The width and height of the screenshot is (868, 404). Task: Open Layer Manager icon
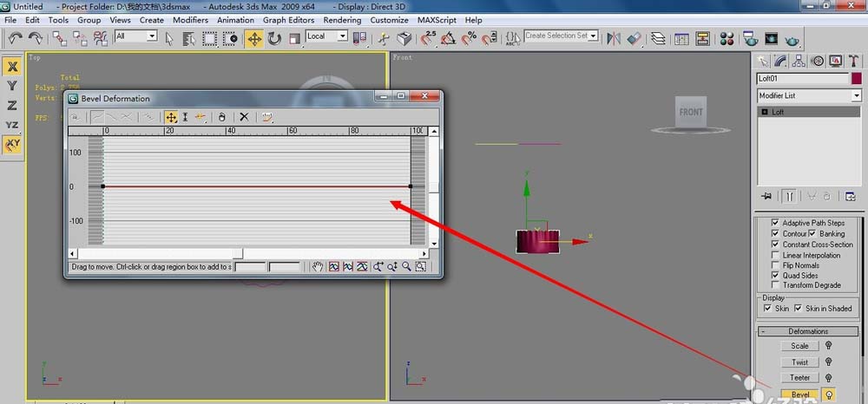point(658,39)
